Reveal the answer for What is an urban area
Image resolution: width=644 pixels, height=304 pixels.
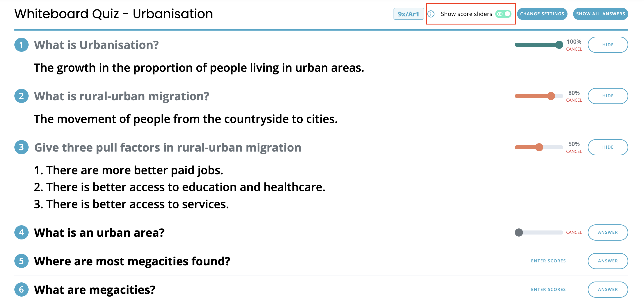tap(608, 232)
